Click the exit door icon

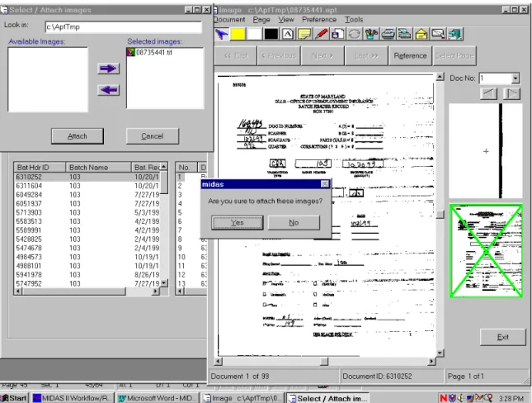[x=454, y=34]
